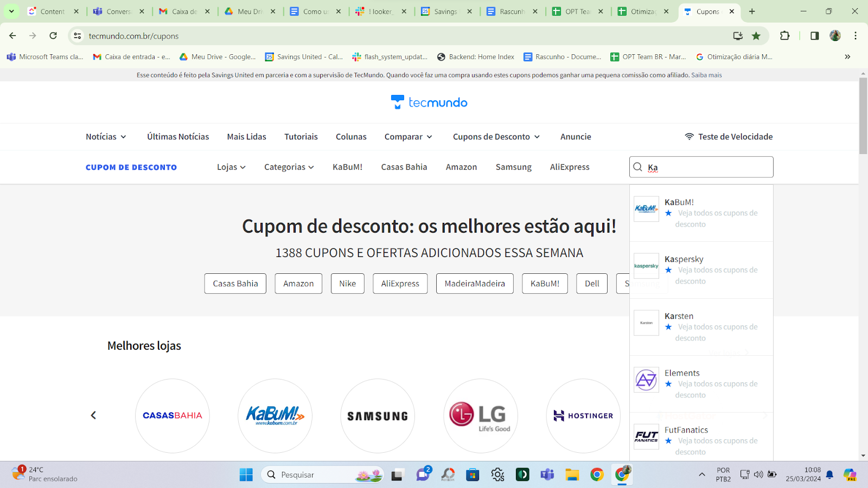Open the Windows Start menu

246,475
